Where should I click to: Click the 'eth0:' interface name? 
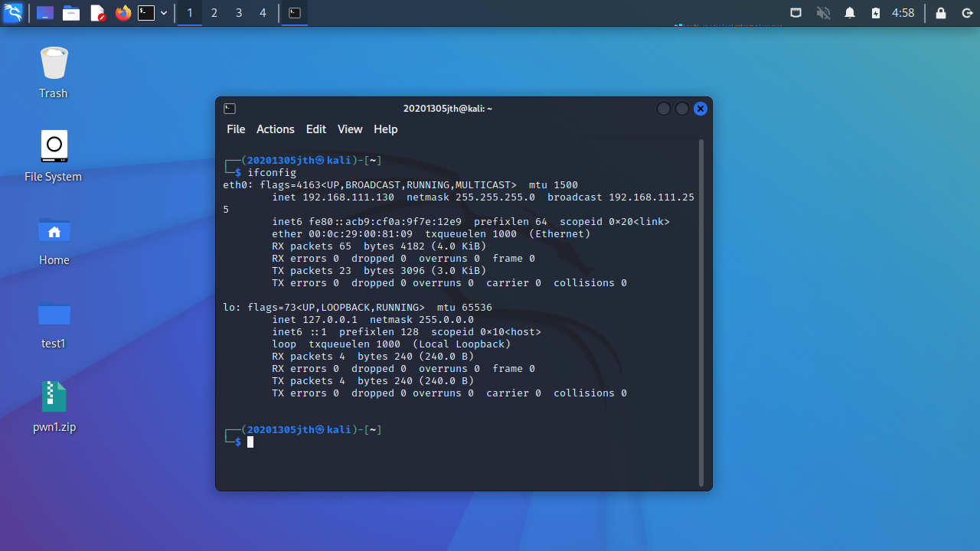click(x=238, y=185)
